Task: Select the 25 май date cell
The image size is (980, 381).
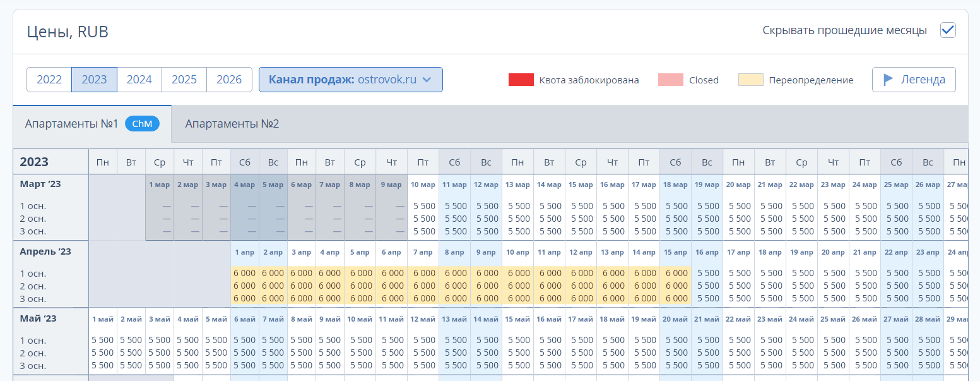Action: click(834, 318)
